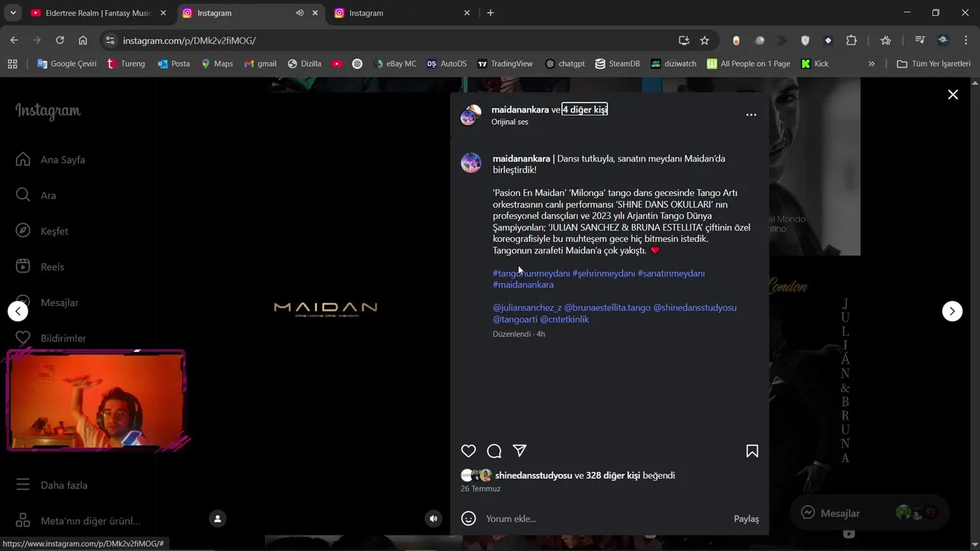Go to next post with right arrow
Image resolution: width=980 pixels, height=551 pixels.
click(952, 311)
